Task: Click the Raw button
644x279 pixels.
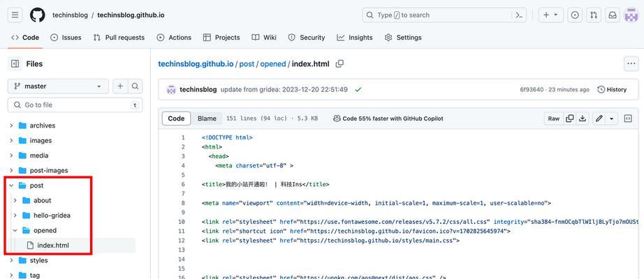Action: 554,119
